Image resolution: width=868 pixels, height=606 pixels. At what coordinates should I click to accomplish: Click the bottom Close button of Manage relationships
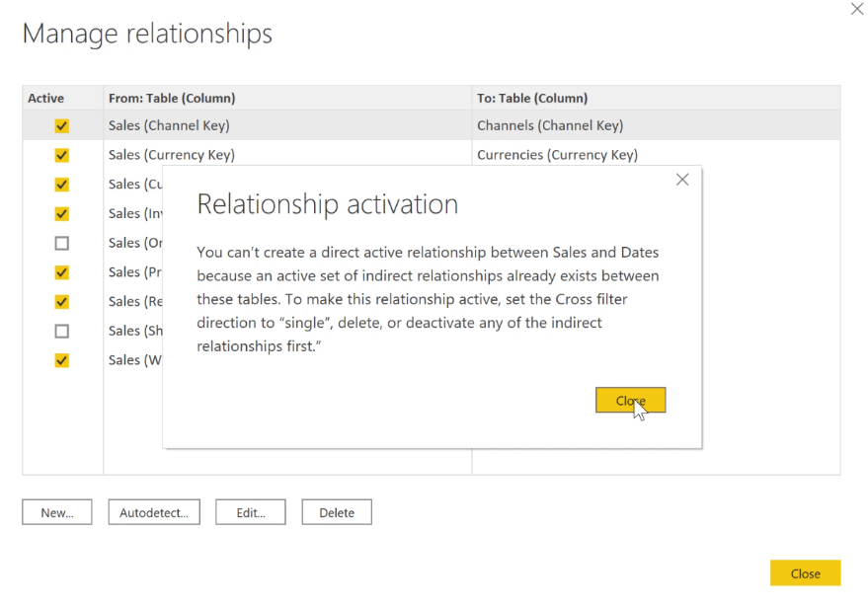click(805, 573)
